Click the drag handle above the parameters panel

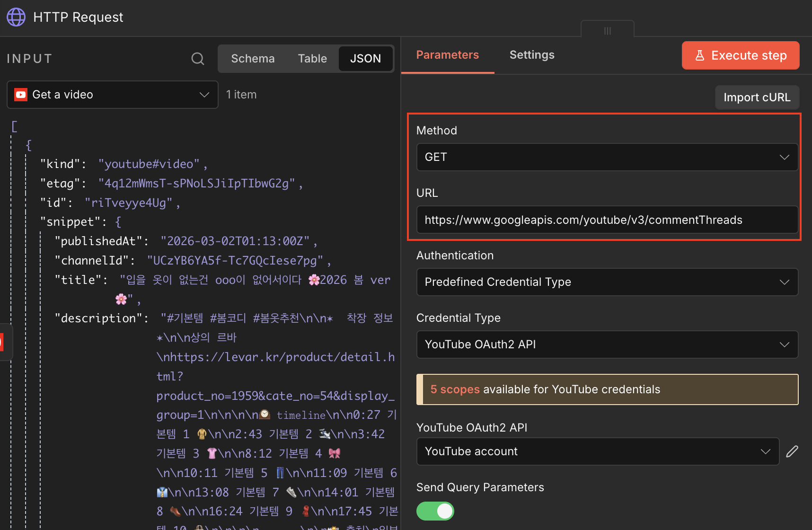point(608,30)
